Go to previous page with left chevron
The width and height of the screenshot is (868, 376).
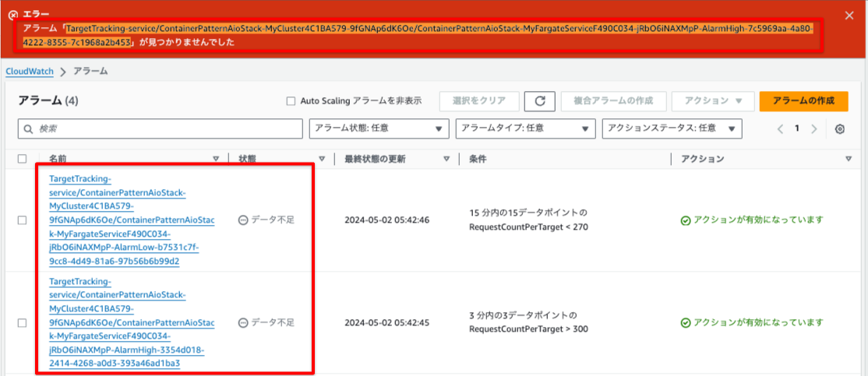[780, 128]
